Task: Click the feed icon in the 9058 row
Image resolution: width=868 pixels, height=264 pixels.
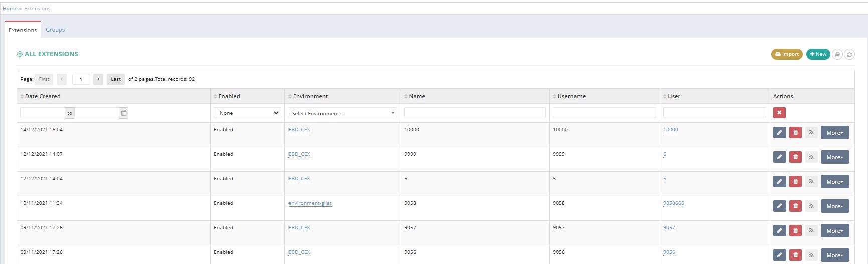Action: click(811, 206)
